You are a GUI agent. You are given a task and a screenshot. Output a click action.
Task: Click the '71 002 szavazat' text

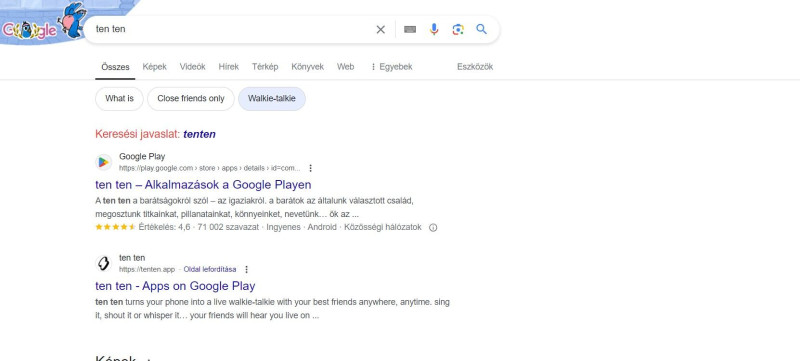(228, 227)
